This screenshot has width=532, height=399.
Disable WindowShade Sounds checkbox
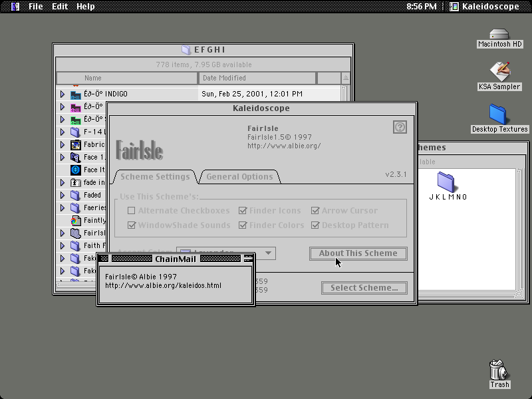tap(131, 225)
